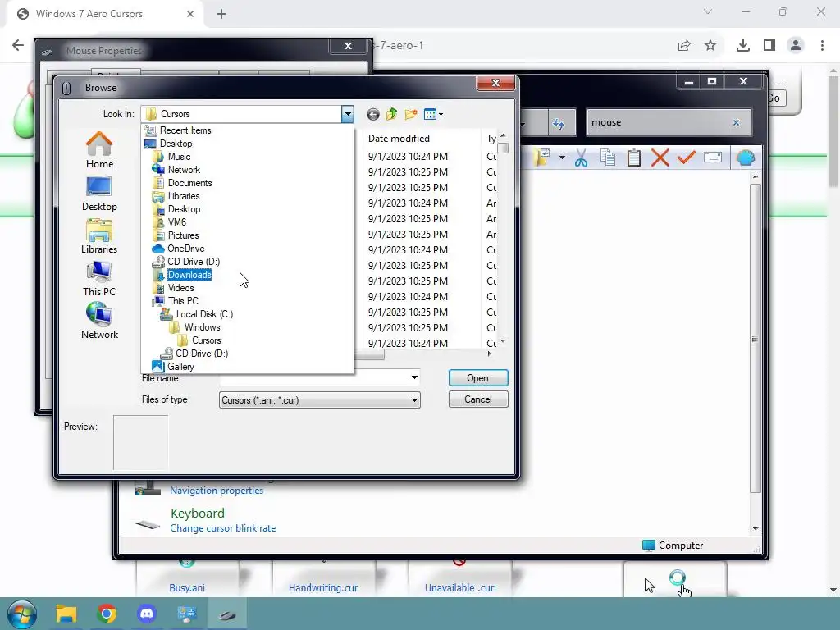The height and width of the screenshot is (630, 840).
Task: Go back to the last folder visited
Action: 373,114
